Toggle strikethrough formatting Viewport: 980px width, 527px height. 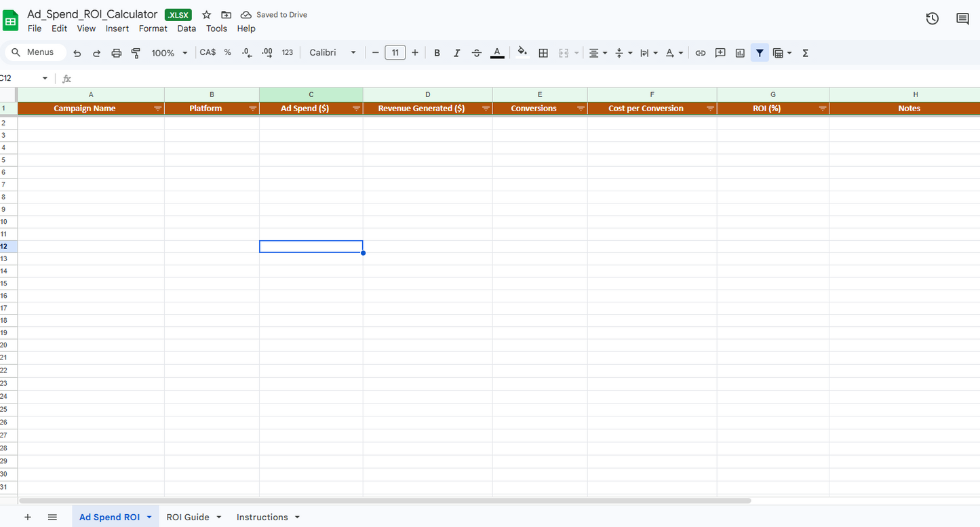[x=477, y=52]
